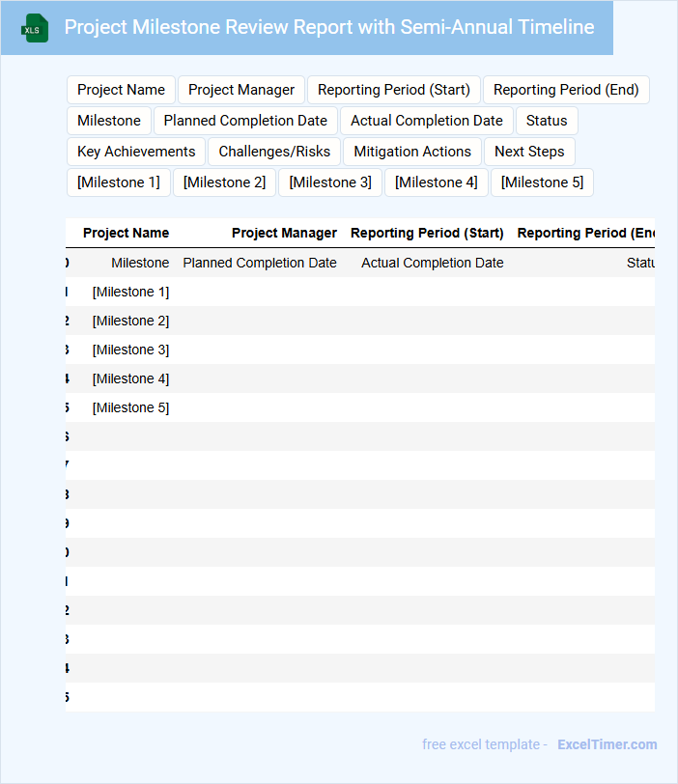Click the partially visible Status table cell

640,263
